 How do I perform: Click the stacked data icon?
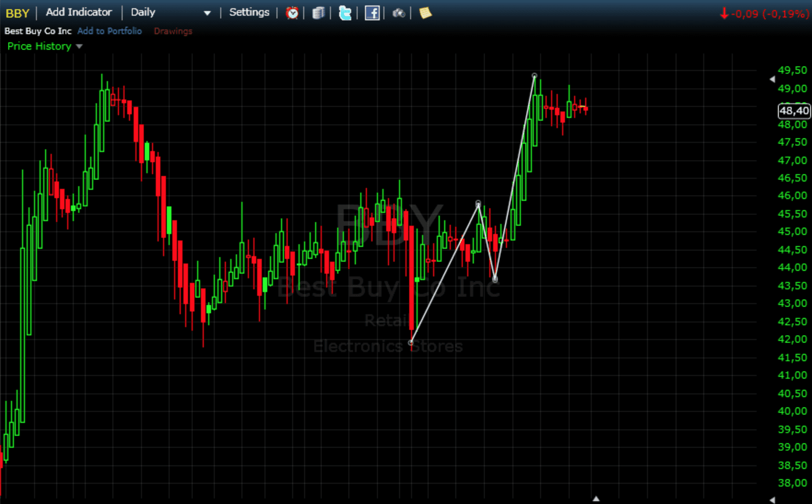point(318,13)
